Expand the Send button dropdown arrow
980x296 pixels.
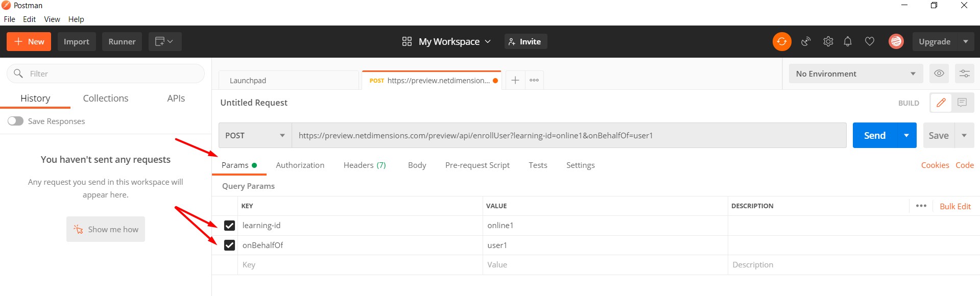point(906,135)
